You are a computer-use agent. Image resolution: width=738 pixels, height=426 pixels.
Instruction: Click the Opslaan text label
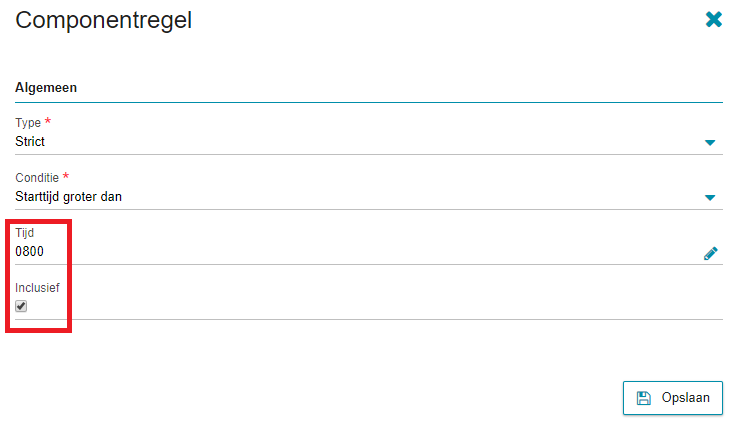point(685,398)
